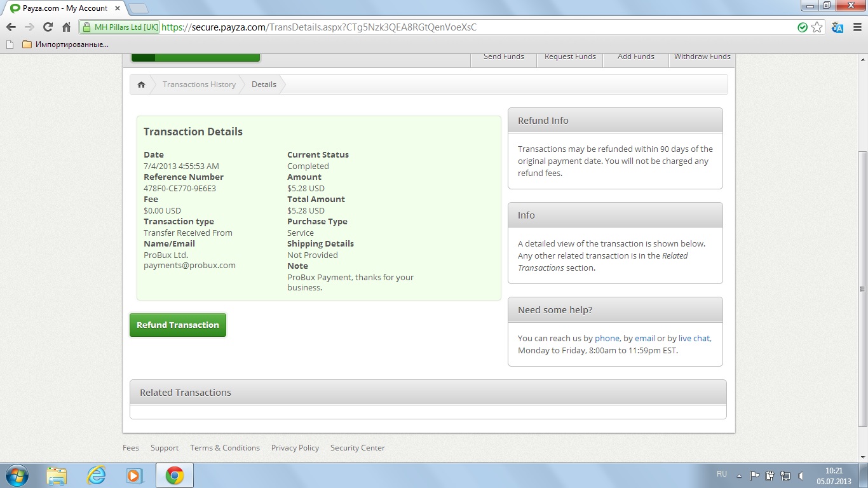
Task: Click the scrollbar up arrow
Action: 862,58
